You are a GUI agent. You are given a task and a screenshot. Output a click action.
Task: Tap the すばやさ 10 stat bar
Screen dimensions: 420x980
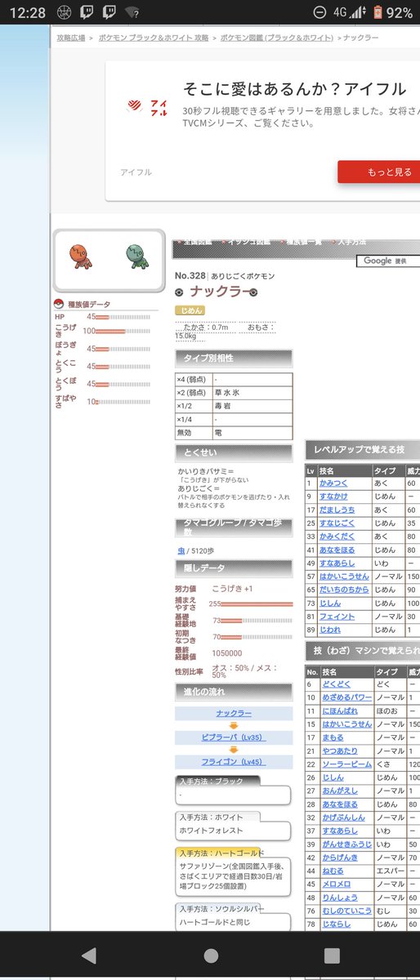pos(123,401)
